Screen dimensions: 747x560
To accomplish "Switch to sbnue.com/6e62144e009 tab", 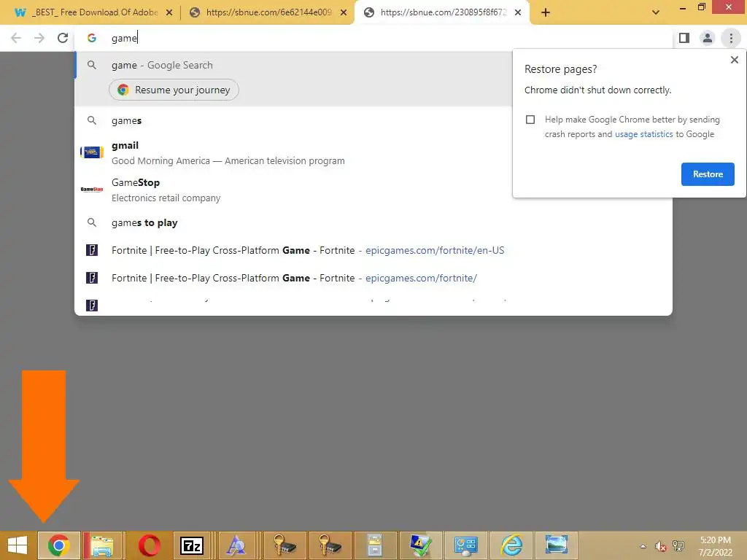I will click(268, 12).
